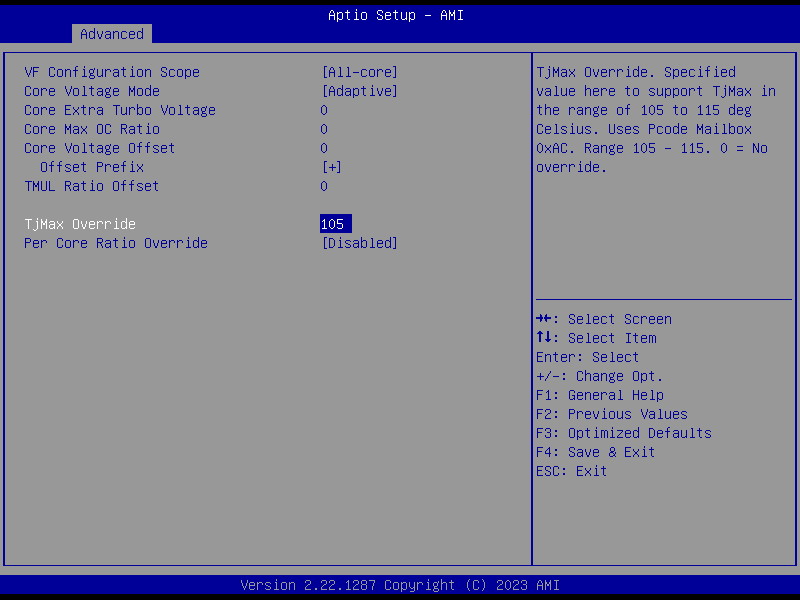Select the Core Voltage Offset value 0

pos(324,148)
